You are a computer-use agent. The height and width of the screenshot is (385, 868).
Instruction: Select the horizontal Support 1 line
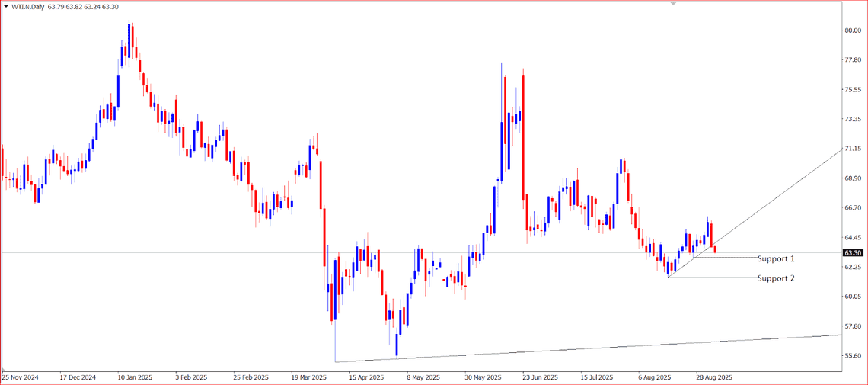[731, 258]
